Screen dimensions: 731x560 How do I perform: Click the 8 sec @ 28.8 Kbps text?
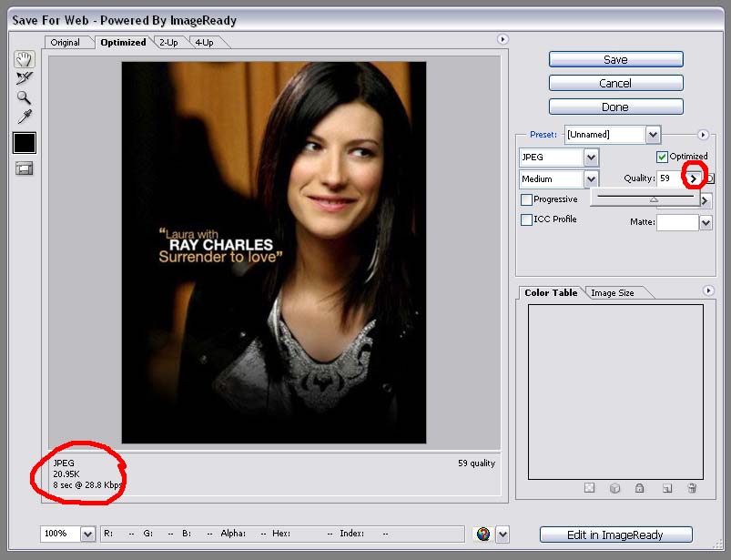pos(87,485)
